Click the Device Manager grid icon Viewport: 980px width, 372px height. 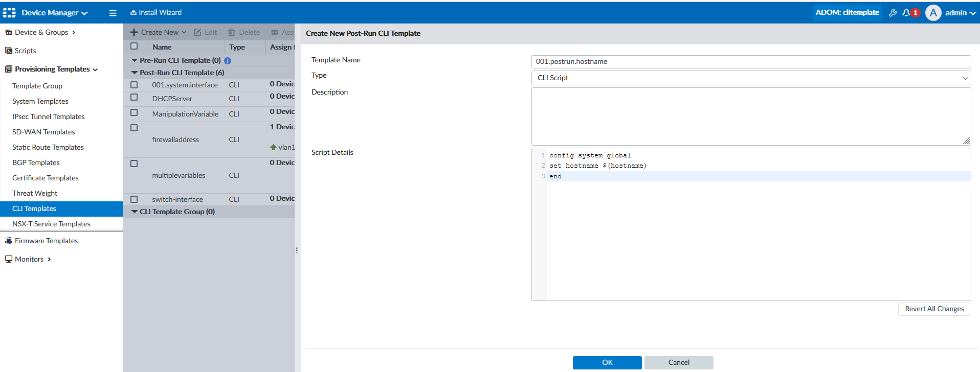tap(9, 13)
